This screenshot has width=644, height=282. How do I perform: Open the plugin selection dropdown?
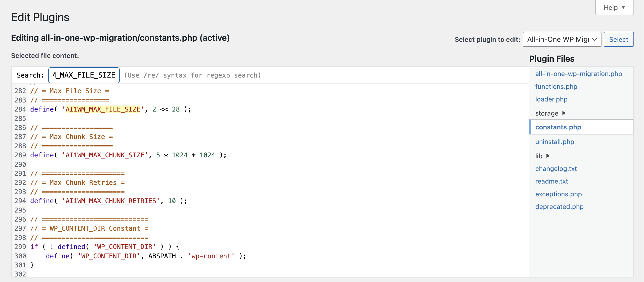[562, 39]
